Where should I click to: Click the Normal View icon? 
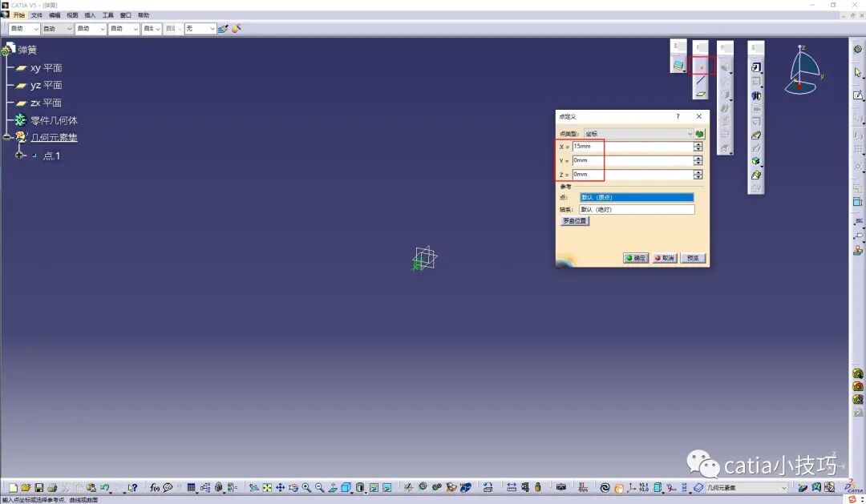coord(333,487)
